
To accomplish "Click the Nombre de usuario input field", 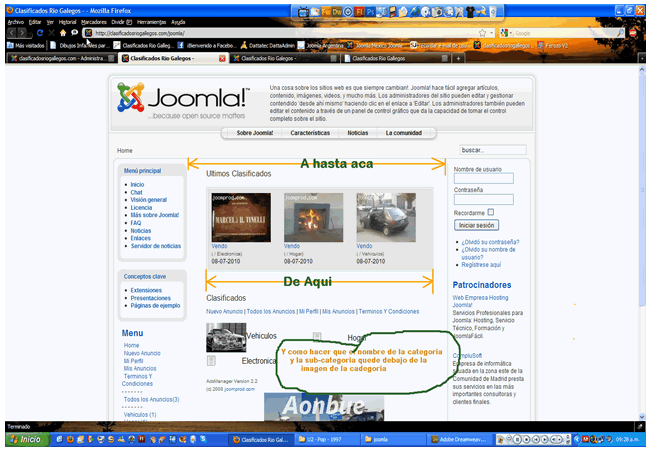I will click(483, 179).
